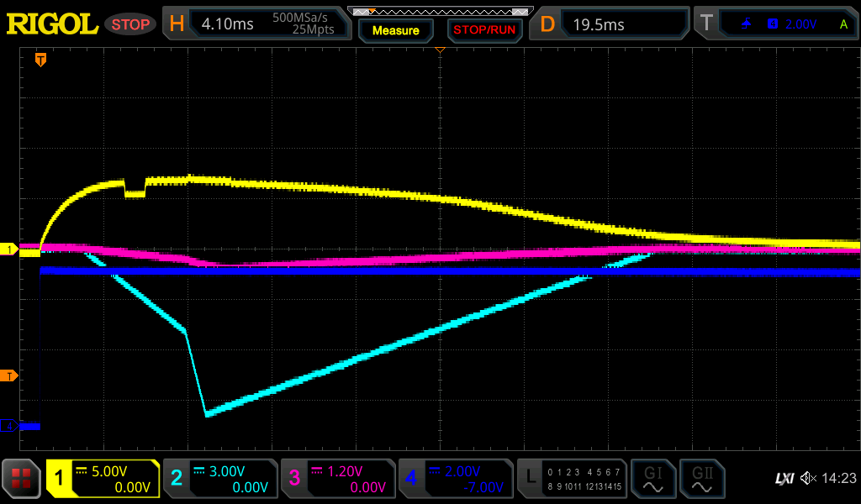This screenshot has height=504, width=861.
Task: Toggle channel 4 with -7.00V offset
Action: (455, 479)
